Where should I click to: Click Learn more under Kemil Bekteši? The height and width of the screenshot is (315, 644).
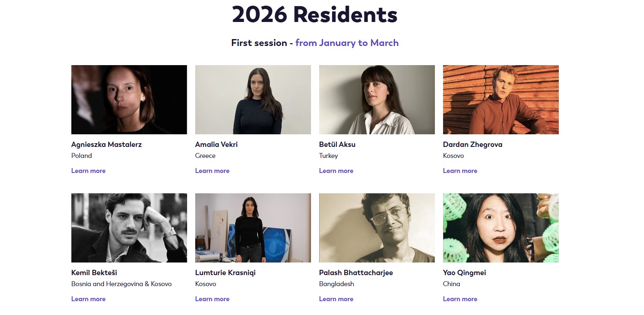[x=88, y=299]
